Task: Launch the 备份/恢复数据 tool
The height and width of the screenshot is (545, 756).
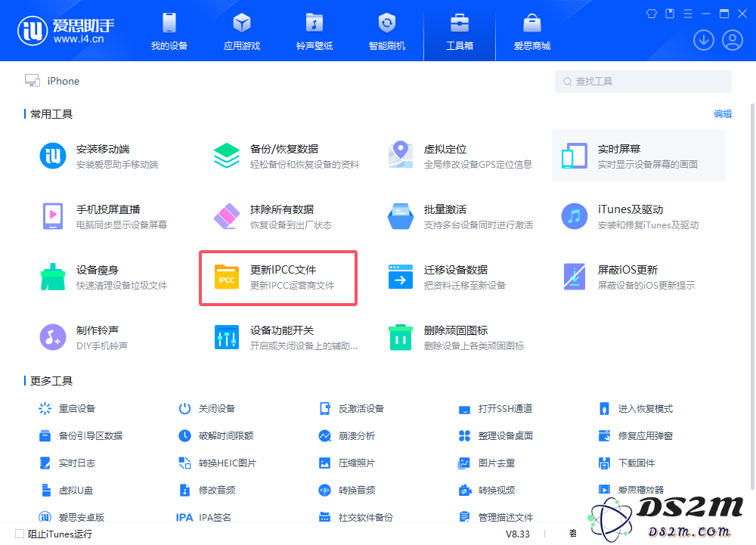Action: click(287, 156)
